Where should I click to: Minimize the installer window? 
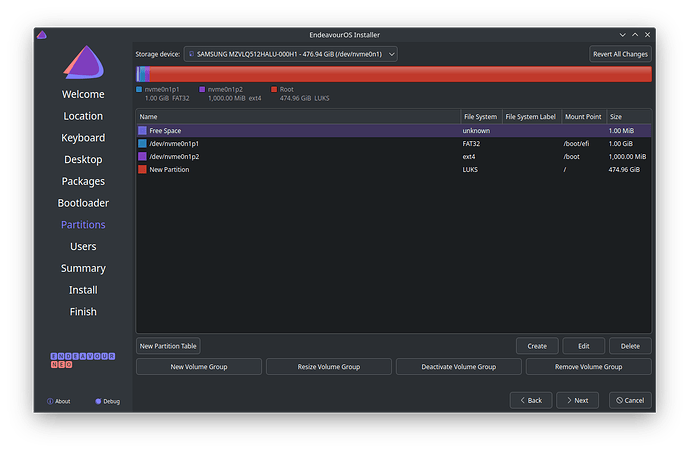point(622,35)
